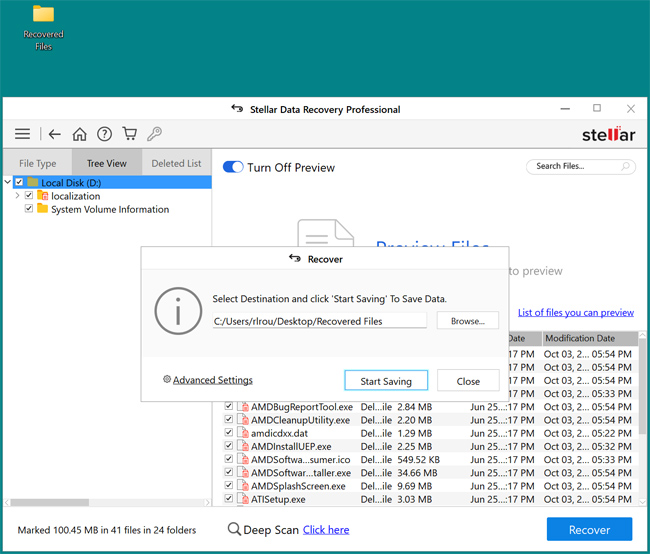
Task: Uncheck System Volume Information checkbox
Action: [29, 208]
